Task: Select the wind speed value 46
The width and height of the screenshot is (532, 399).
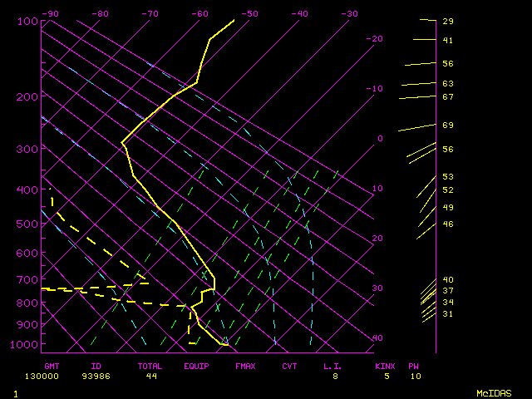Action: point(447,224)
